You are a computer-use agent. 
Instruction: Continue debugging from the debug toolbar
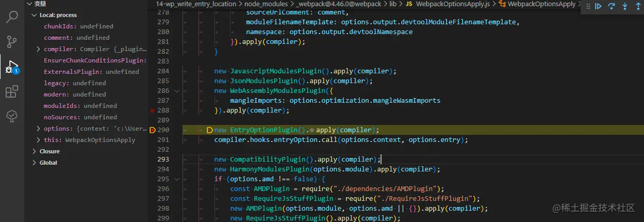pos(599,6)
